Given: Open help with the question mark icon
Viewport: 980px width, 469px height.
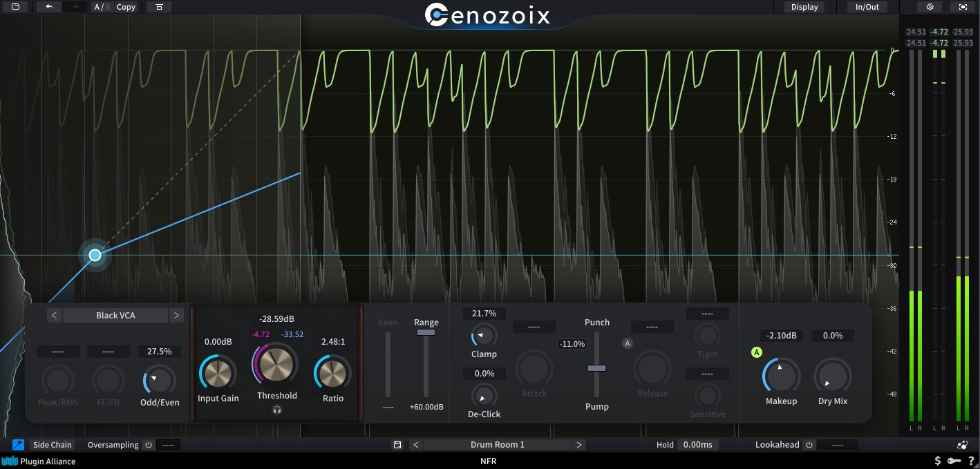Looking at the screenshot, I should pyautogui.click(x=971, y=461).
